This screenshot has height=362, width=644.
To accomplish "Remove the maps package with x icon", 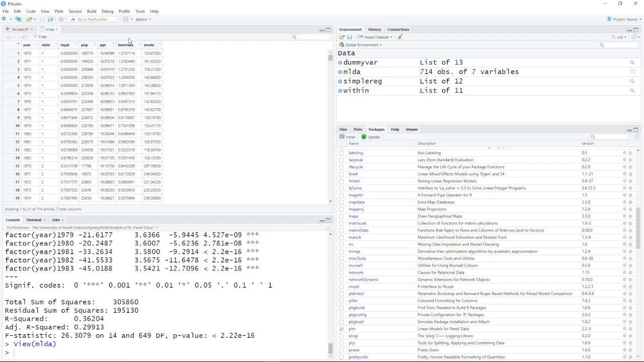I will tap(630, 216).
